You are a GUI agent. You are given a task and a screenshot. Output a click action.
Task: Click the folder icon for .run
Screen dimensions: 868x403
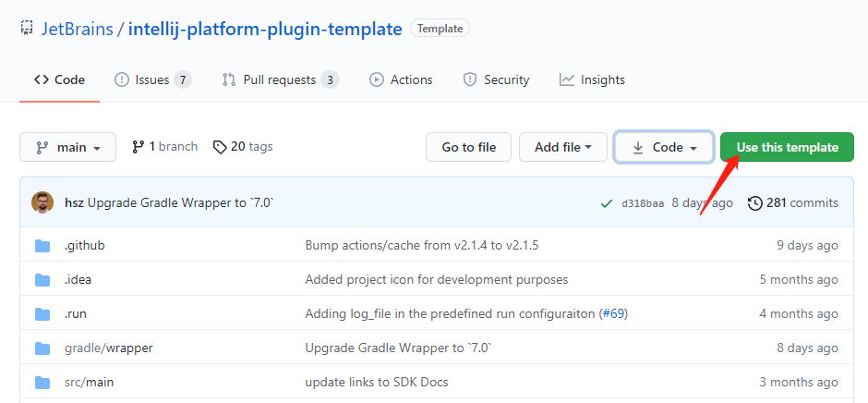[42, 313]
